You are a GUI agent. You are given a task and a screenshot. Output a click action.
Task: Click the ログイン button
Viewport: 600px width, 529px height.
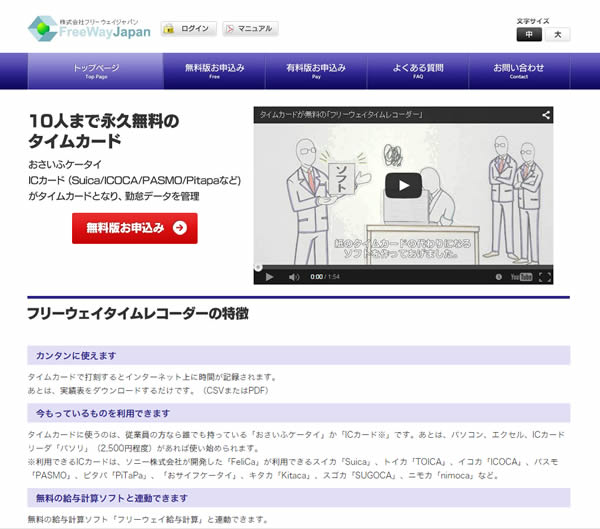pyautogui.click(x=189, y=29)
